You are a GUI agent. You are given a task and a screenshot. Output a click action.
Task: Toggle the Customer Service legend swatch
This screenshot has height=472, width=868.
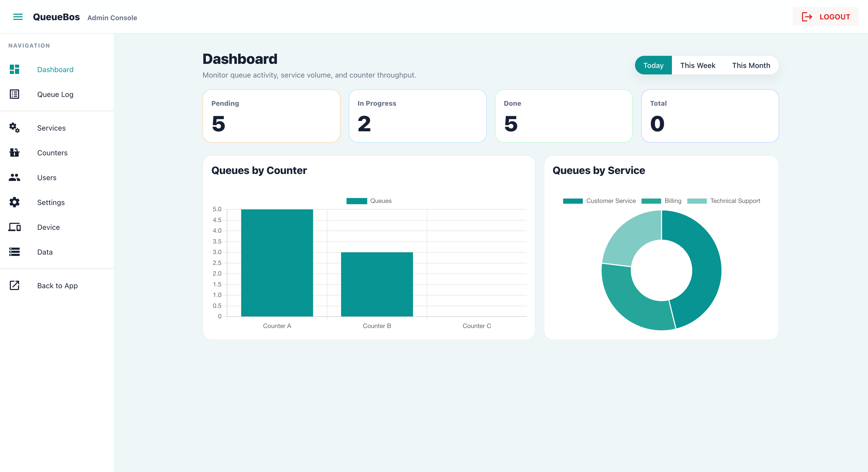(x=572, y=201)
